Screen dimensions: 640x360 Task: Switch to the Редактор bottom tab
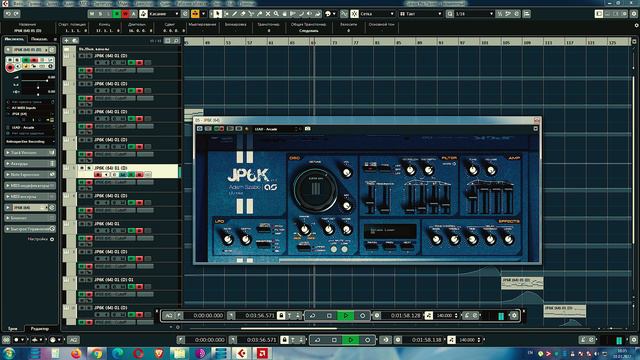pos(40,328)
